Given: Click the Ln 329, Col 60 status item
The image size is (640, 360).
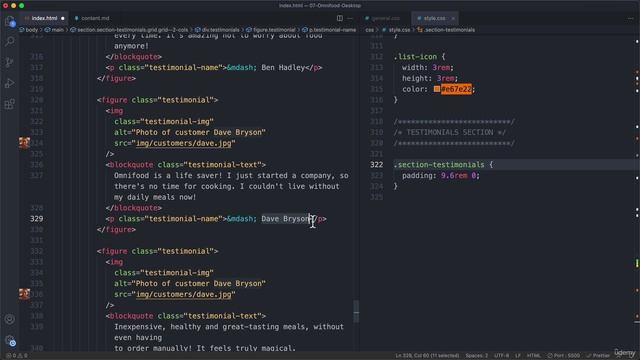Looking at the screenshot, I should pyautogui.click(x=427, y=356).
